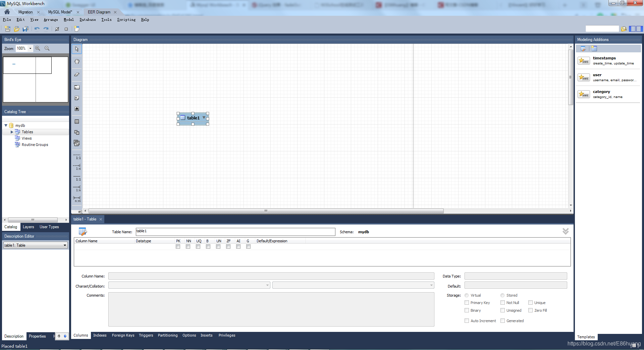Screen dimensions: 644x350
Task: Click the Table Name input field
Action: tap(235, 232)
